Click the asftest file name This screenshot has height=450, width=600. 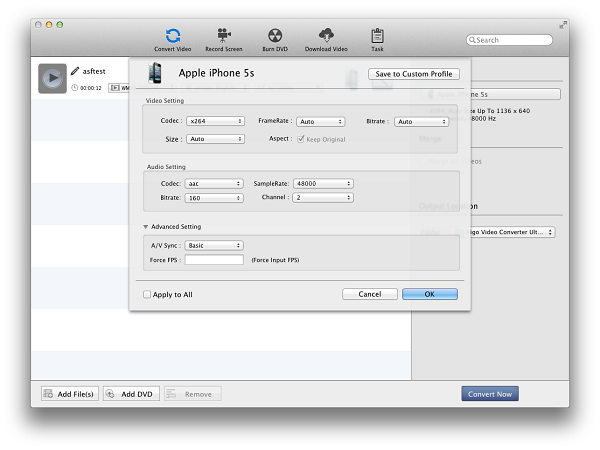coord(94,71)
